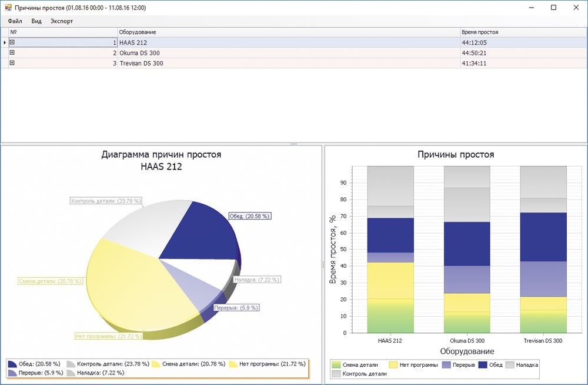Screen dimensions: 588x385
Task: Minimize the Причины простоя window
Action: (x=532, y=8)
